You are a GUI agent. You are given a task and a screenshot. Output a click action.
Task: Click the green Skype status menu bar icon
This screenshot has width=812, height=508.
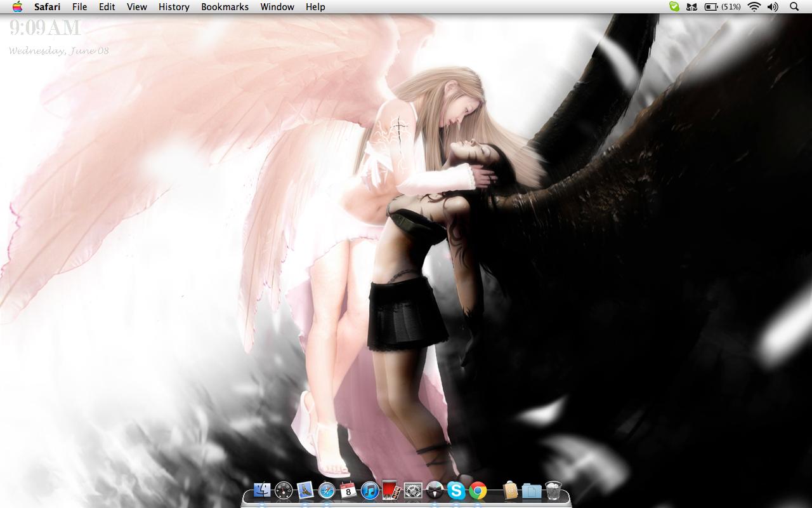pos(674,6)
